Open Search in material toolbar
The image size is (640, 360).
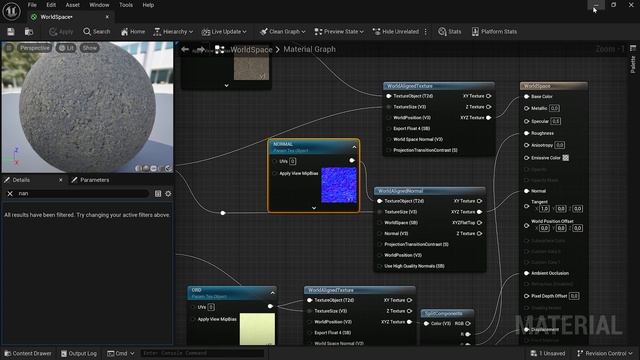click(x=97, y=31)
